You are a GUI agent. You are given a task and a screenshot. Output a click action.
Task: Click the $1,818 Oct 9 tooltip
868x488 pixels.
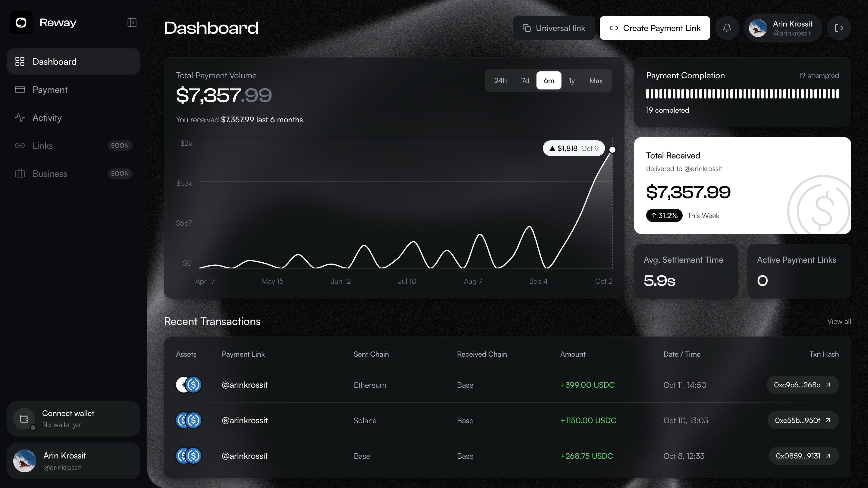(x=574, y=148)
